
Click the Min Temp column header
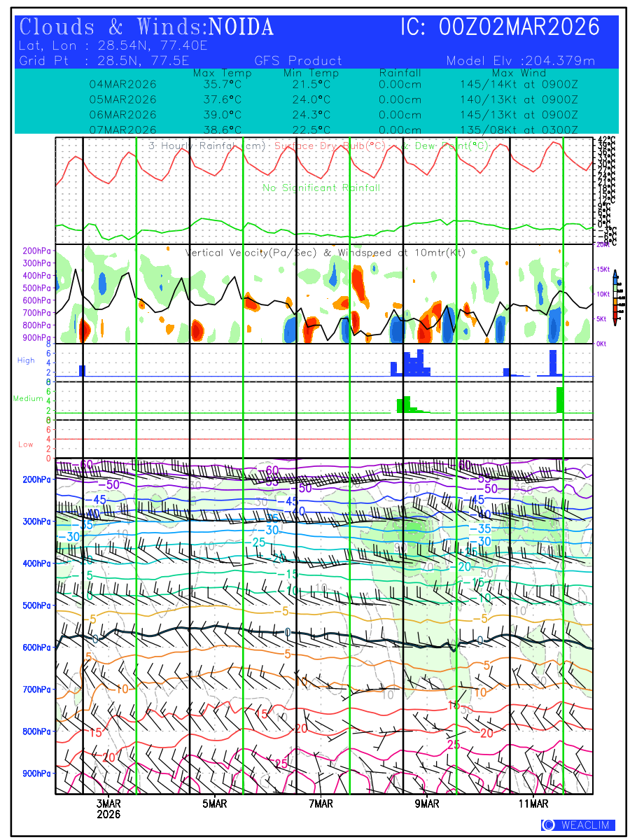(x=311, y=73)
